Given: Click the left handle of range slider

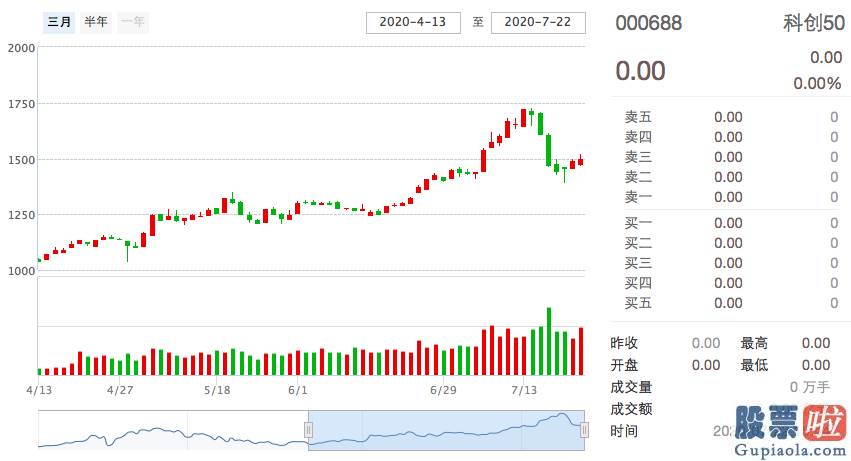Looking at the screenshot, I should 308,430.
